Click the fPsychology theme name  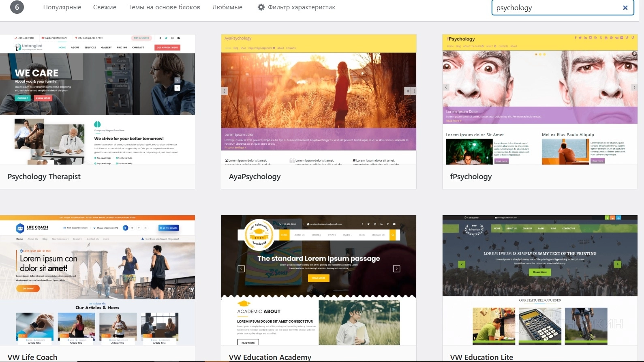[x=471, y=177]
